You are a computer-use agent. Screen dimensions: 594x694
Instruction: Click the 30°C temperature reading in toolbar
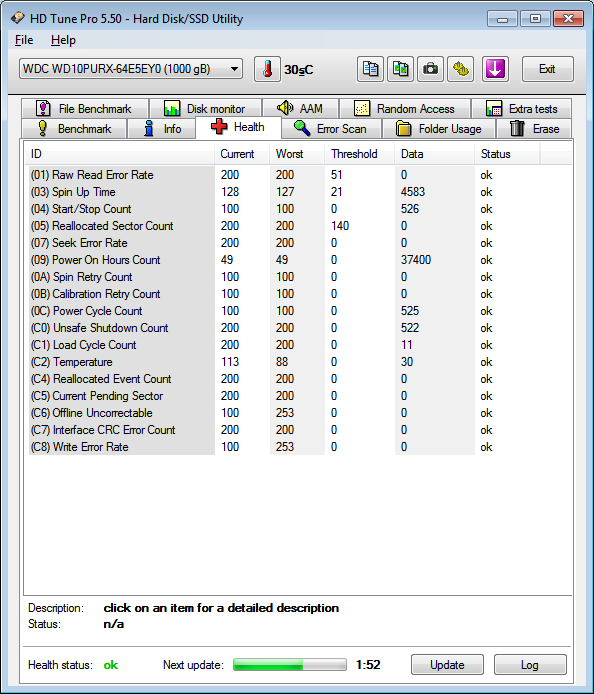tap(299, 70)
